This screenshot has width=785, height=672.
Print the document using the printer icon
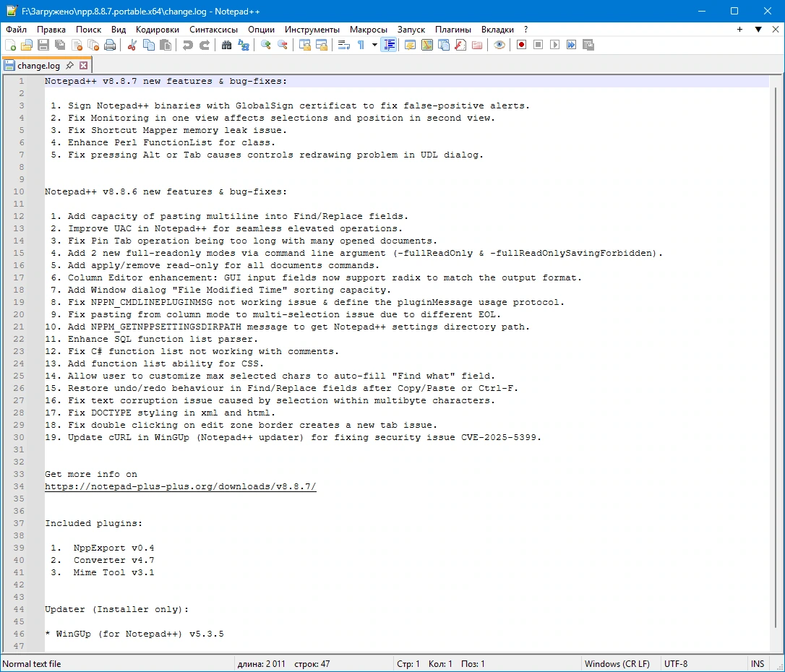pyautogui.click(x=110, y=46)
